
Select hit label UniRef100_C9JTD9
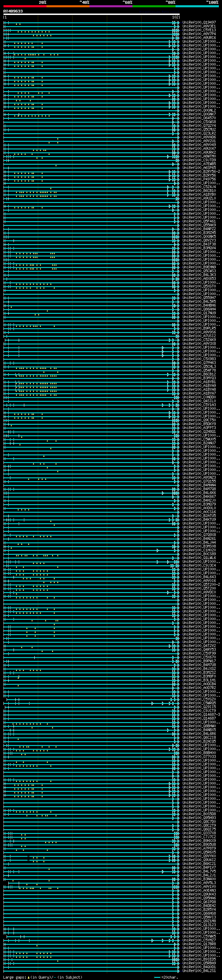[199, 160]
